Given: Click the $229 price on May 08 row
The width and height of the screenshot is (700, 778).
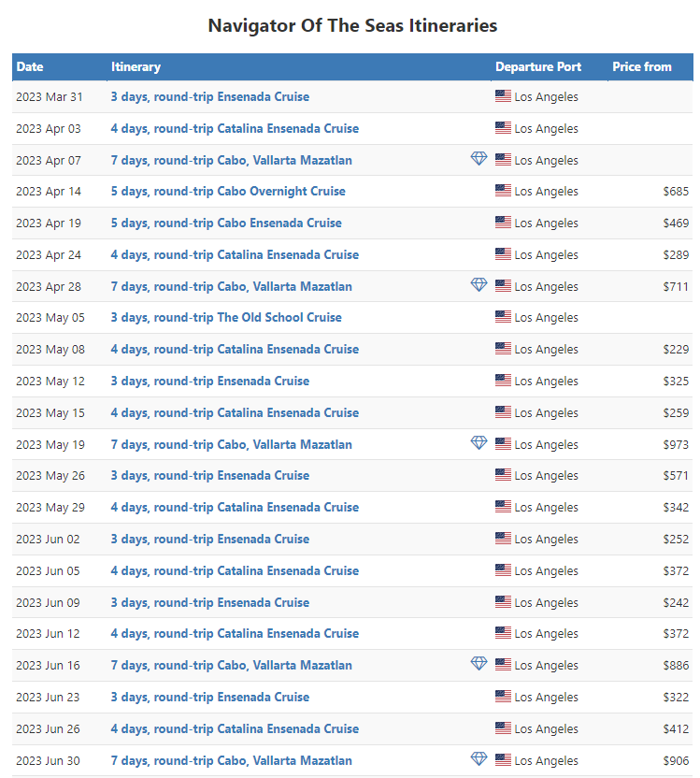Looking at the screenshot, I should (676, 350).
